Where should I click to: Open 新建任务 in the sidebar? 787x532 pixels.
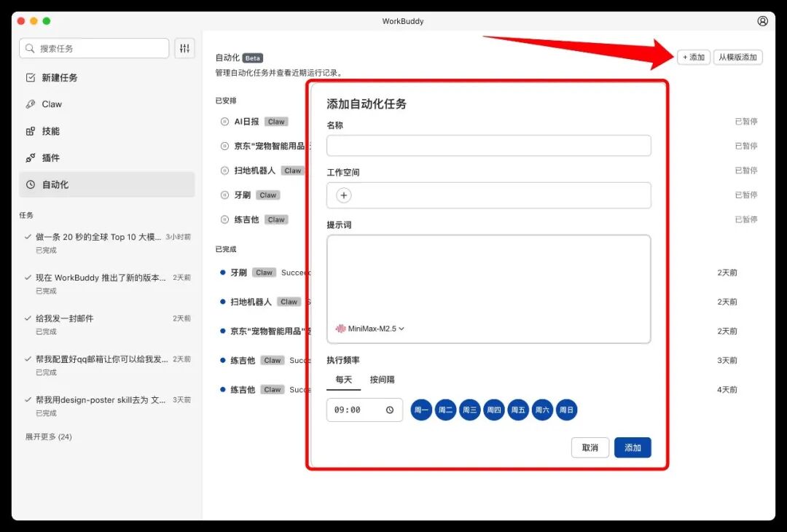[107, 77]
